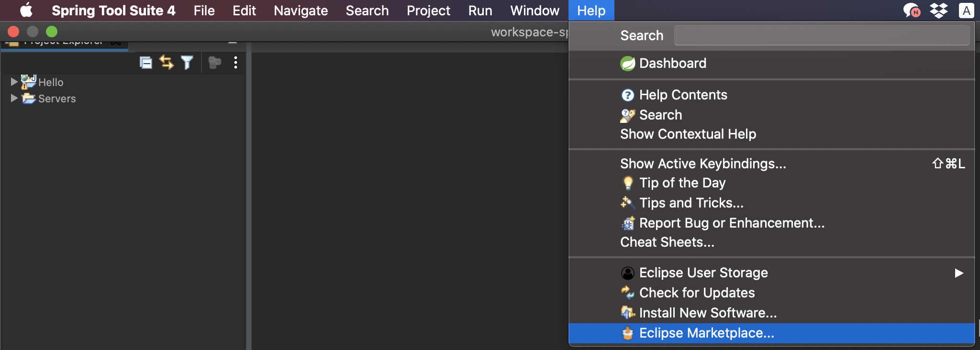
Task: Click the Help menu search field
Action: (822, 35)
